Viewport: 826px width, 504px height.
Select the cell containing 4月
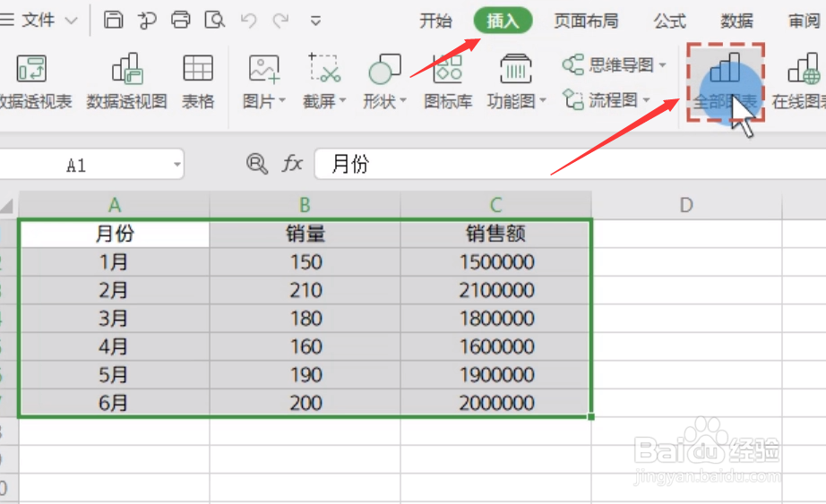pos(115,346)
